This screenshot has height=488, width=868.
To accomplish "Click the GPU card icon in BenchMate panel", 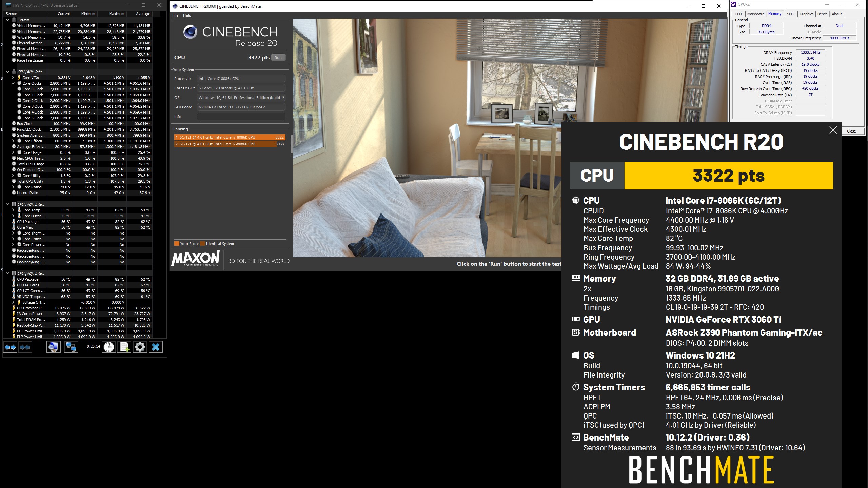I will [576, 319].
